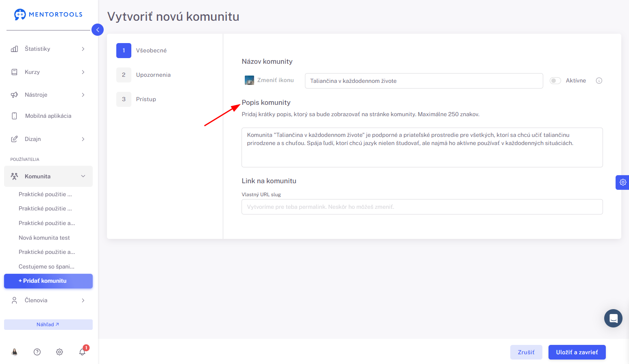This screenshot has height=364, width=629.
Task: Click the Zrušiť button
Action: tap(526, 352)
